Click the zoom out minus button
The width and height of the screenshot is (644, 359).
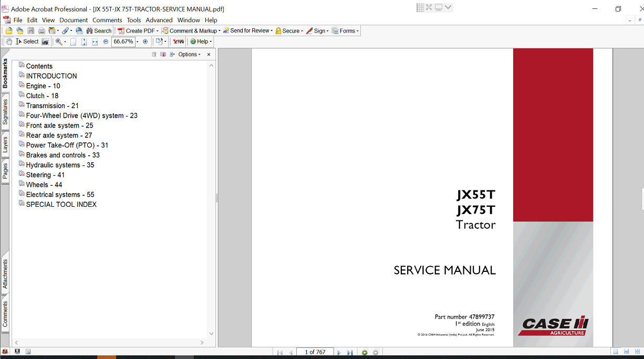(x=106, y=41)
